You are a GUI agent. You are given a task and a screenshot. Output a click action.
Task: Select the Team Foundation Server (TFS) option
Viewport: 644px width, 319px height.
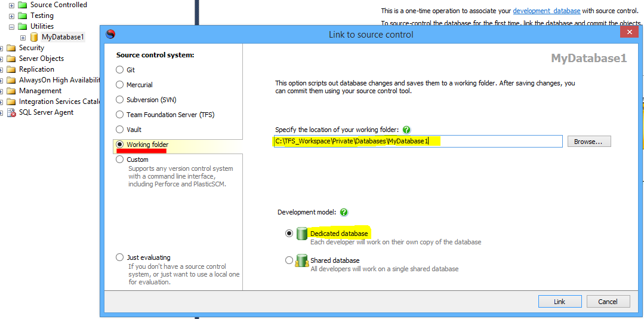tap(120, 115)
